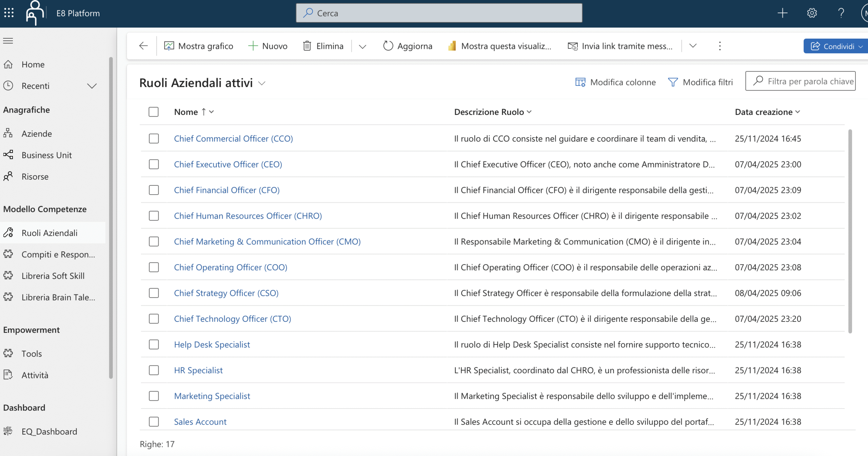
Task: Click the E8 Platform person logo
Action: (x=35, y=13)
